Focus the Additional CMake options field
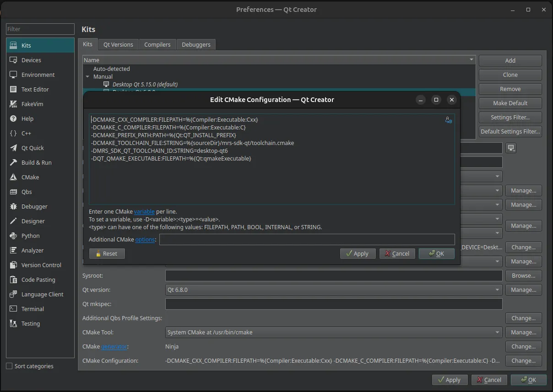This screenshot has width=553, height=392. (307, 239)
